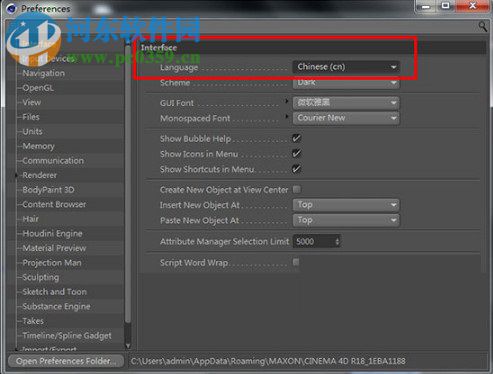
Task: Expand the GUI Font options arrow
Action: (287, 101)
